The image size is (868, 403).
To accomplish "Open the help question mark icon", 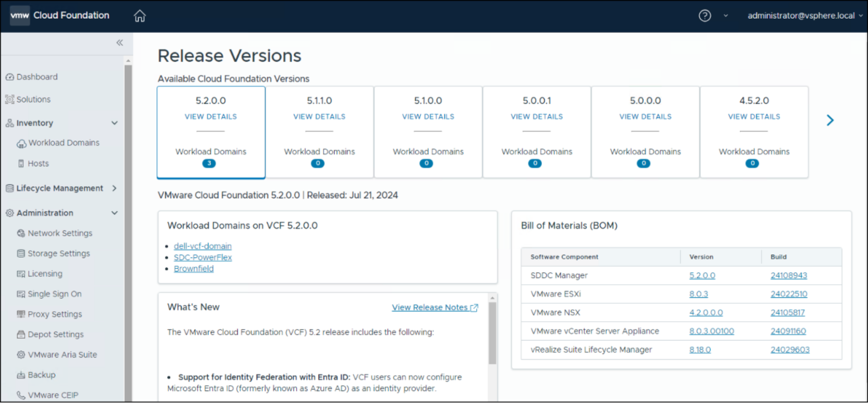I will click(x=705, y=16).
